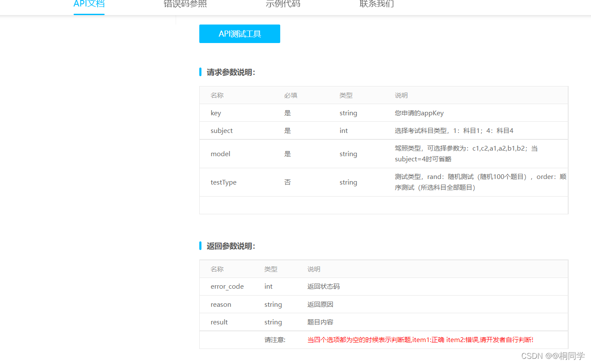Screen dimensions: 591x364
Task: Open the 联系我们 tab
Action: coord(377,4)
